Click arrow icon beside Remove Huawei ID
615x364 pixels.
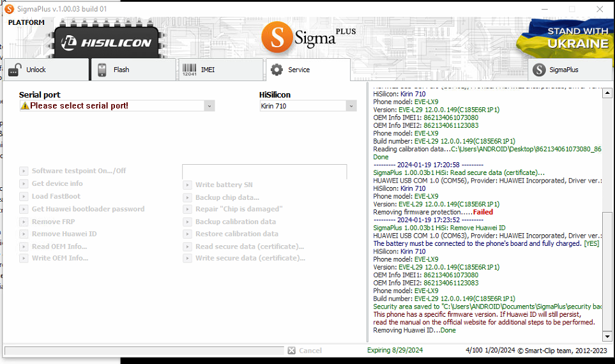(x=24, y=234)
